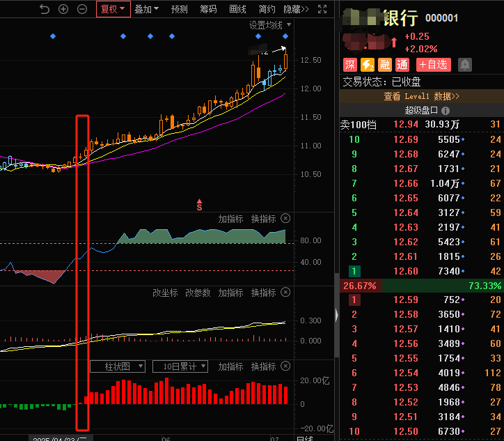The image size is (504, 441).
Task: Close the bottom bar chart indicator panel
Action: click(285, 366)
